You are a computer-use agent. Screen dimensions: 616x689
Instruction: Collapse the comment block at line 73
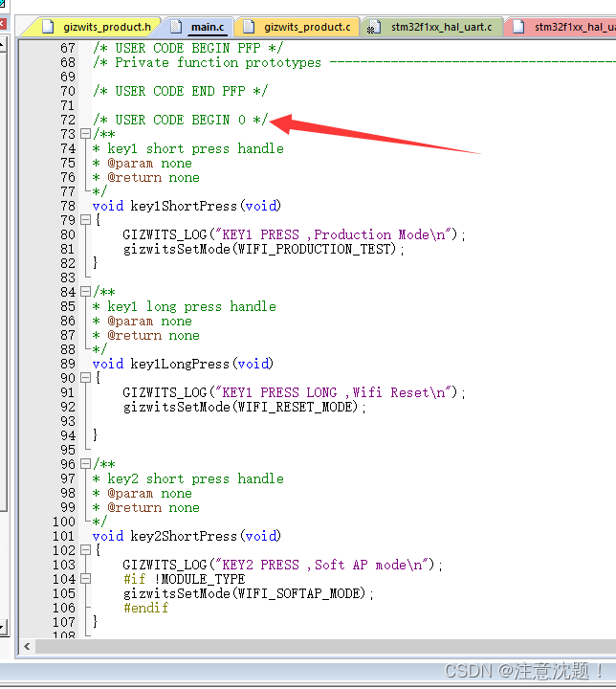86,134
